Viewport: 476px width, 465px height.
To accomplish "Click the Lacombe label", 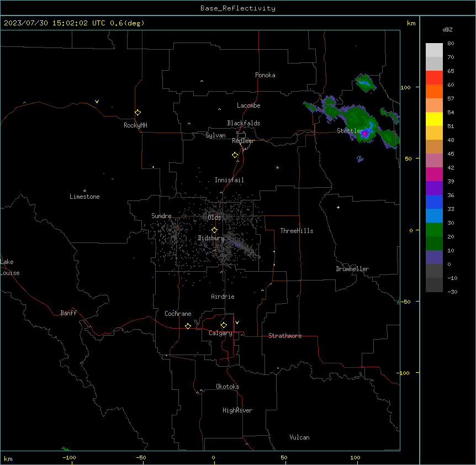I will point(248,105).
